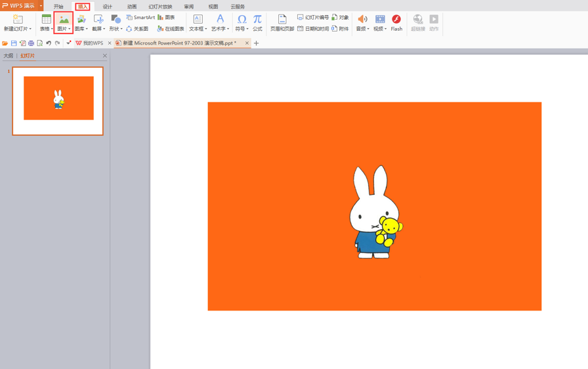Open the 云服务 cloud services tab
Image resolution: width=588 pixels, height=369 pixels.
238,7
